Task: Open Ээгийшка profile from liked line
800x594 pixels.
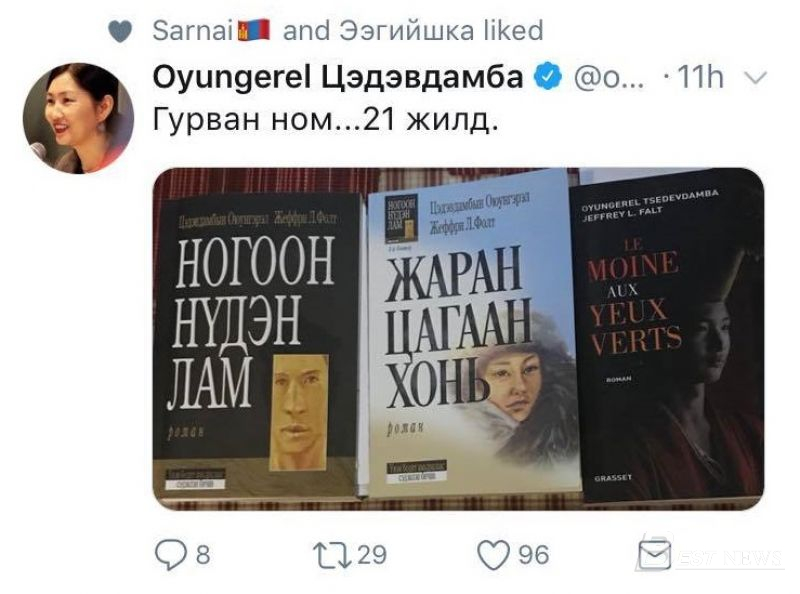Action: [x=407, y=30]
